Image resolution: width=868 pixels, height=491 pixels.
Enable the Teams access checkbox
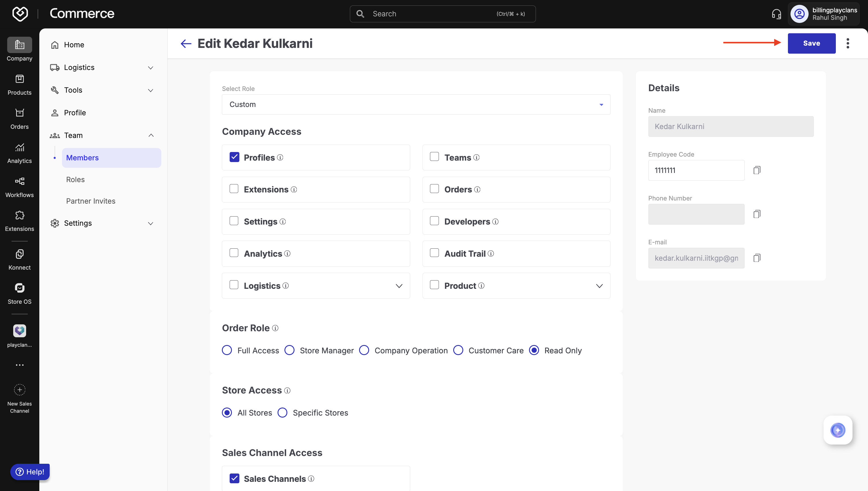coord(434,157)
